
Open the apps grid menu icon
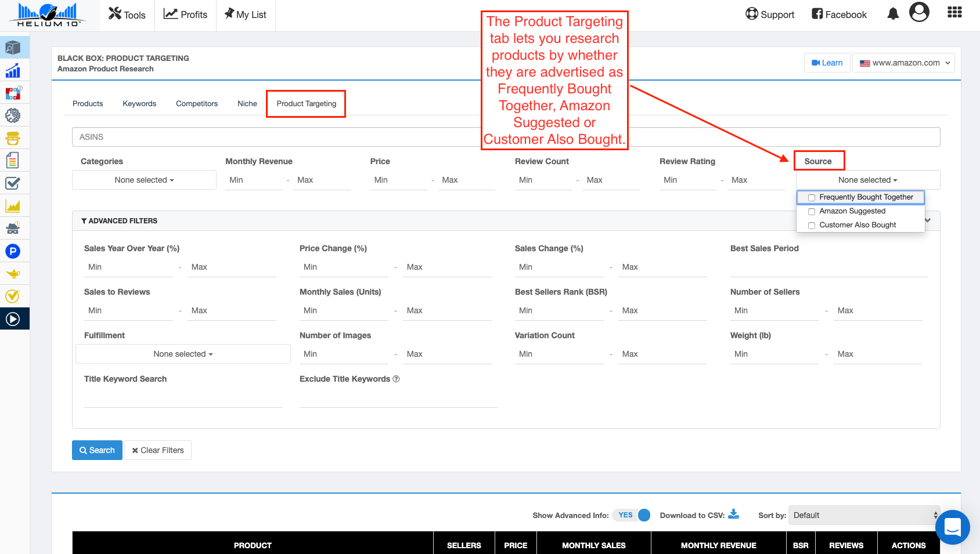(x=954, y=13)
